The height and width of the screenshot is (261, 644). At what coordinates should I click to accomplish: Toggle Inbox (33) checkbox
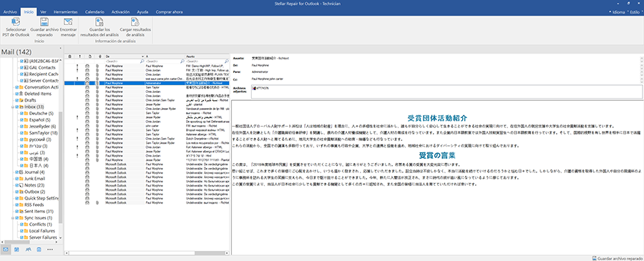click(x=16, y=107)
